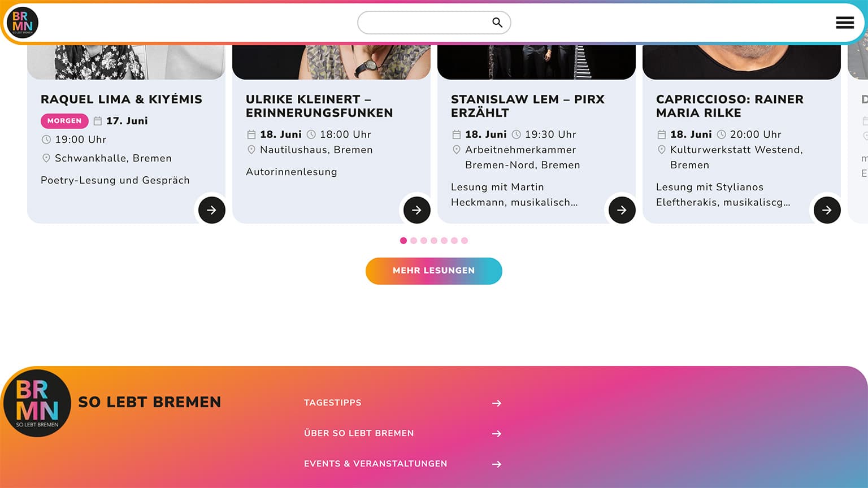
Task: Open Ulrike Kleinert – Erinnerungsfunken title
Action: point(319,106)
